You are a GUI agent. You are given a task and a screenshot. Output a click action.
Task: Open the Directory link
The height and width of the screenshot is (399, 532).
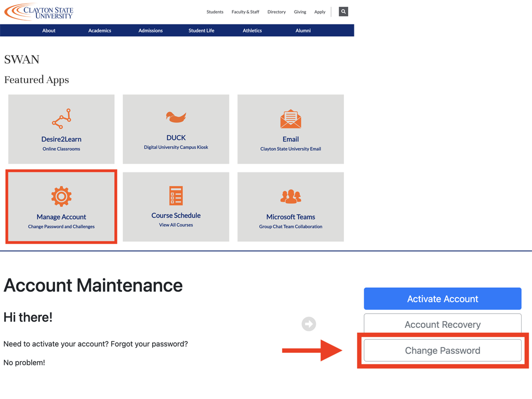click(276, 12)
